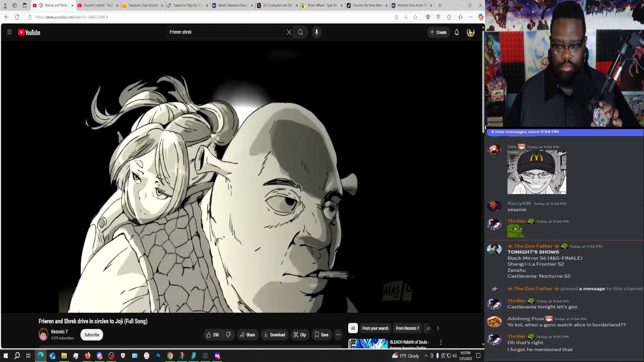The width and height of the screenshot is (644, 362).
Task: Open File Explorer from the taskbar
Action: 64,356
